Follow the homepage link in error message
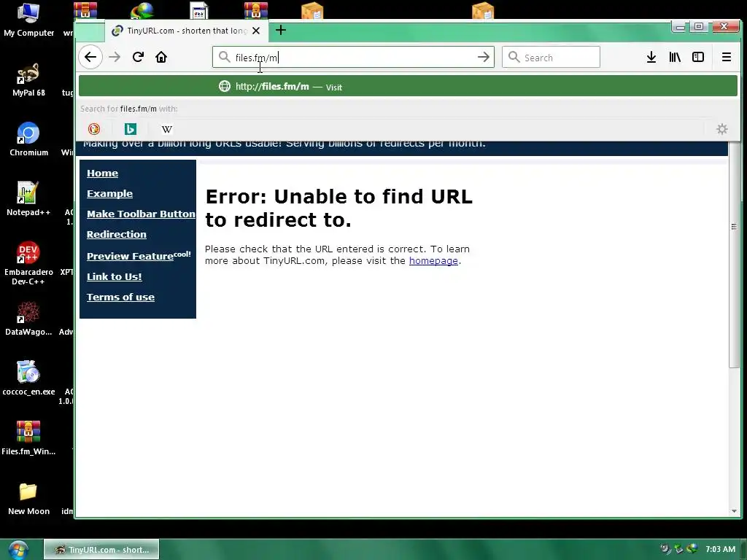 433,261
